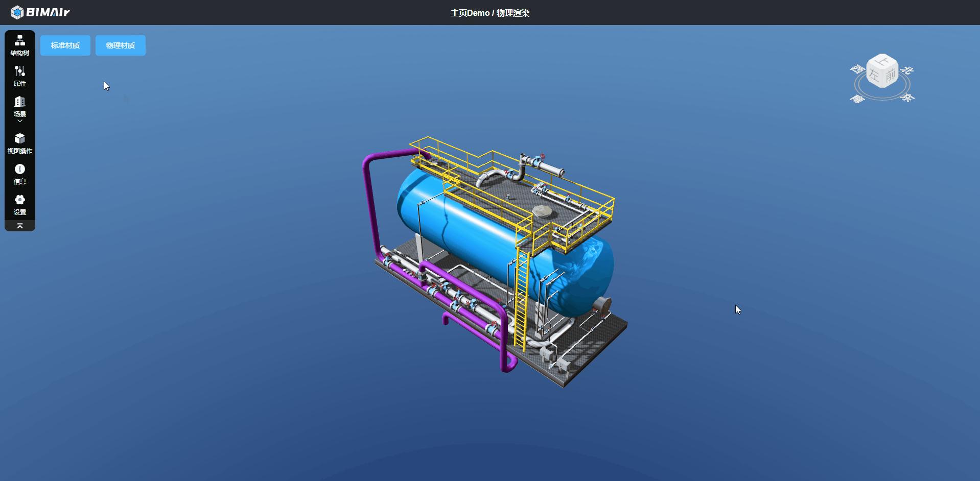Open the 场景 scene tool

(x=20, y=107)
